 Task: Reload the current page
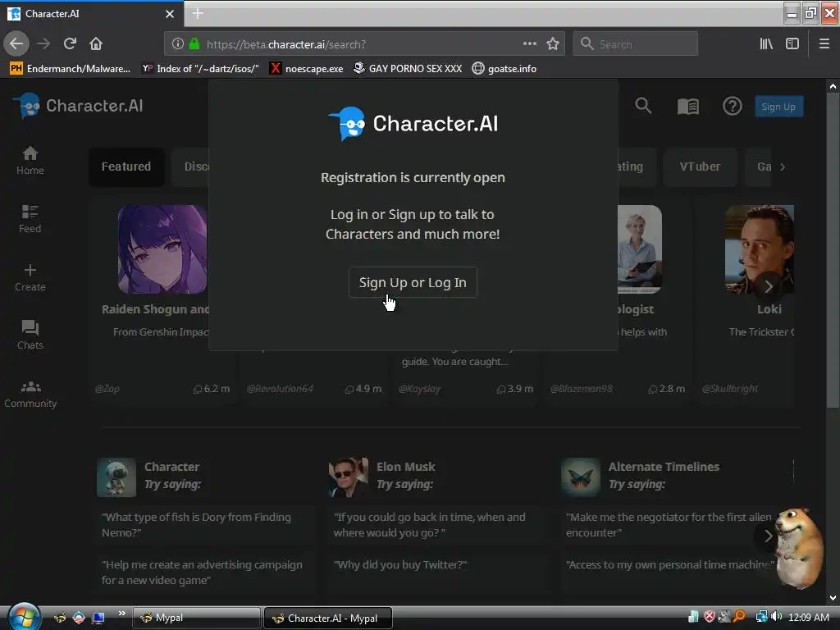[x=70, y=44]
